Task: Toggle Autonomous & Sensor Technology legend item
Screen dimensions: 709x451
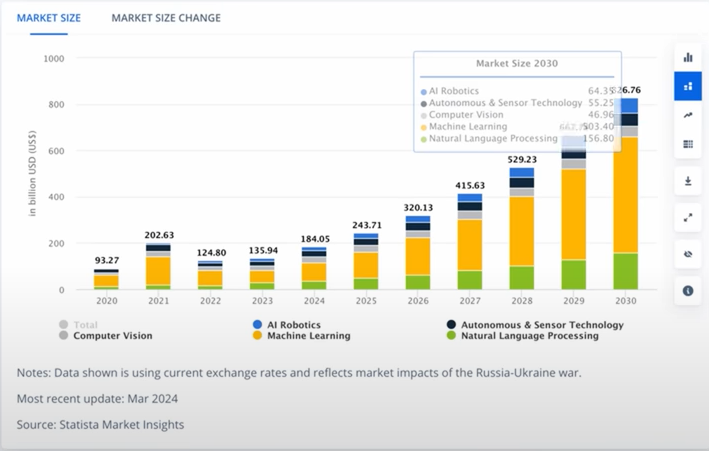Action: point(534,325)
